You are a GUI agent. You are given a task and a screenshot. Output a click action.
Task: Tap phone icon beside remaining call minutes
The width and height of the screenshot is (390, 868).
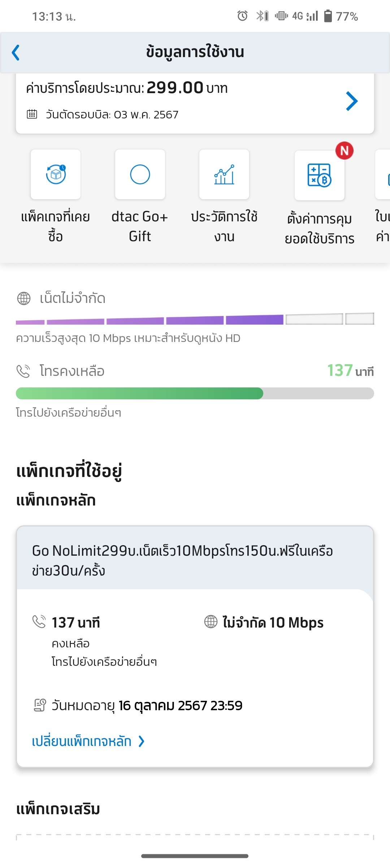[x=23, y=371]
